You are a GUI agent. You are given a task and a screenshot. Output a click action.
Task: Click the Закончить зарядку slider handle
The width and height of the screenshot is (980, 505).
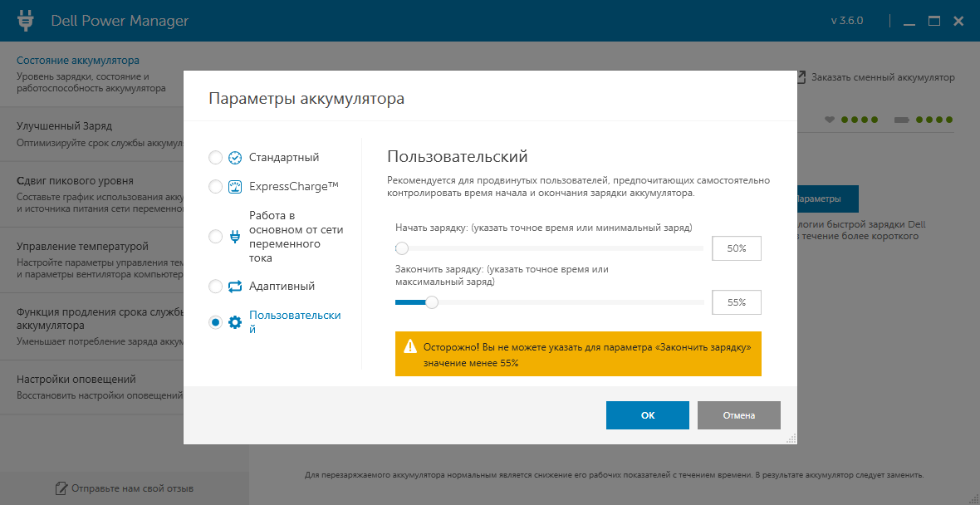point(431,302)
